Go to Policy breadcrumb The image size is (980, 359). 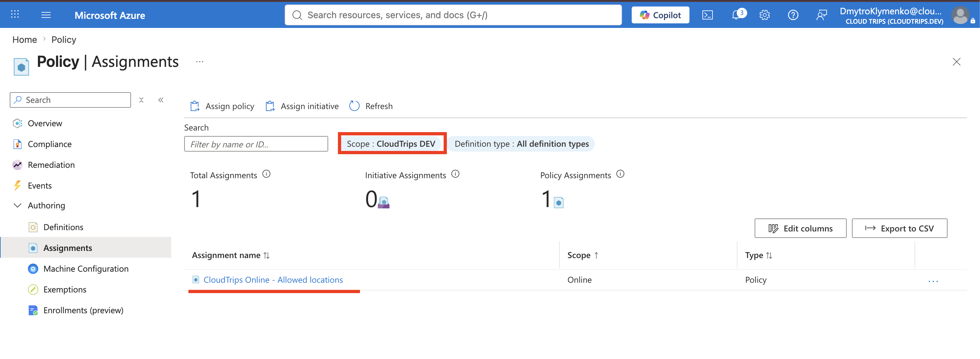[64, 40]
